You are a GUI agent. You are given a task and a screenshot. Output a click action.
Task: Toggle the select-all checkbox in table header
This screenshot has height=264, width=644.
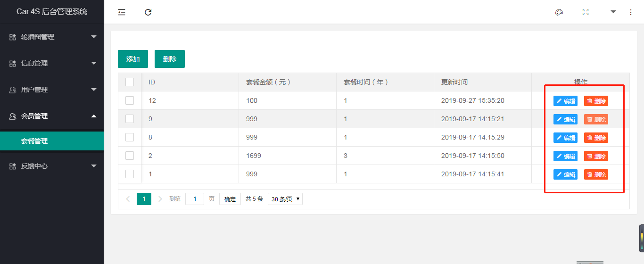pos(130,82)
